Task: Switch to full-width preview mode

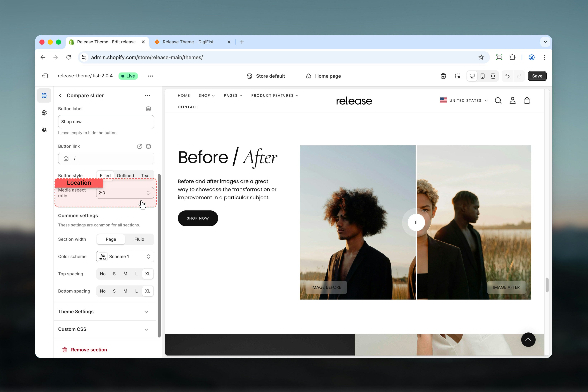Action: pos(493,76)
